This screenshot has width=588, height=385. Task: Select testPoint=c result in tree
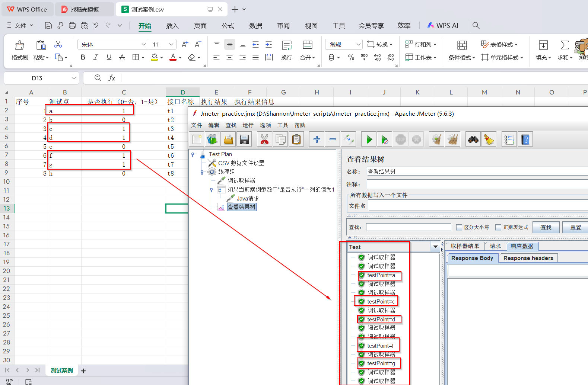[381, 302]
